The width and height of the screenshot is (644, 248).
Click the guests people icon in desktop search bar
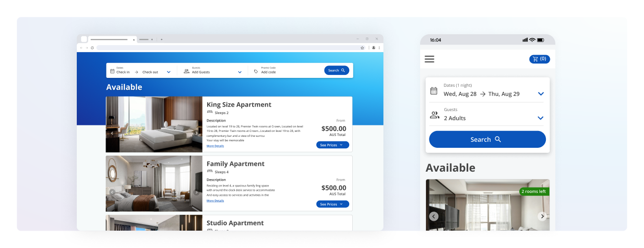click(x=186, y=71)
